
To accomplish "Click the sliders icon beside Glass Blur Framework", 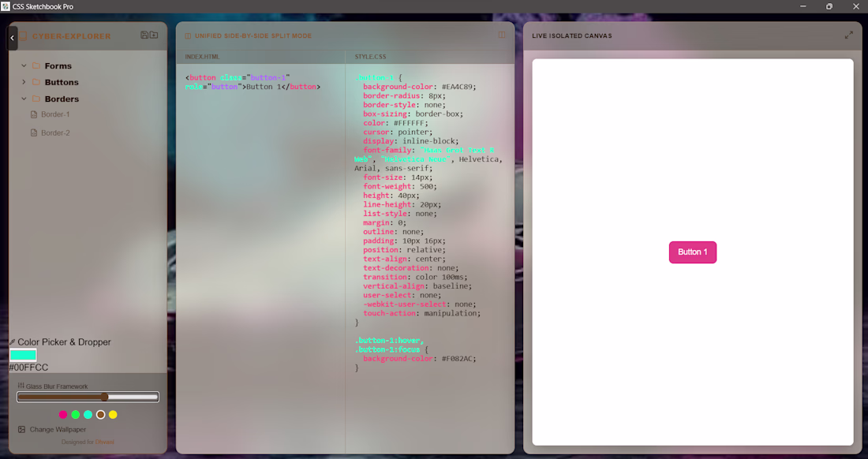I will click(21, 386).
